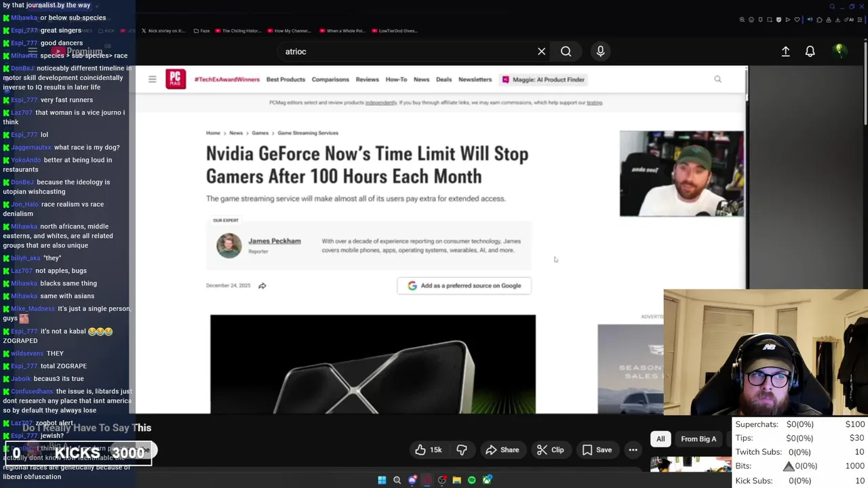Image resolution: width=868 pixels, height=488 pixels.
Task: Click the browser page zoom magnifier icon
Action: click(742, 20)
